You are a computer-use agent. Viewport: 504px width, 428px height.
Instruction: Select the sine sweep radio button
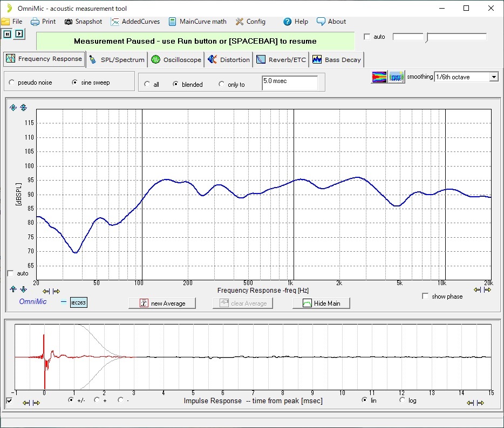point(74,82)
